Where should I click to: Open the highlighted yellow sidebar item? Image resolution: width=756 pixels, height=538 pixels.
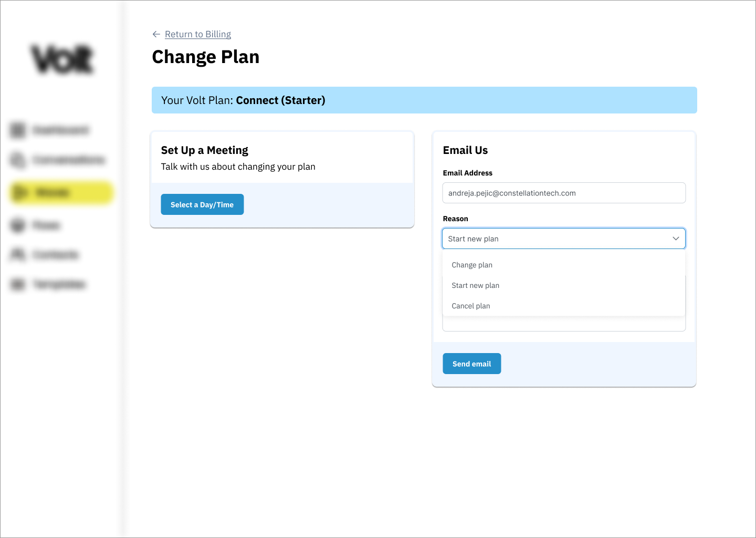coord(61,193)
